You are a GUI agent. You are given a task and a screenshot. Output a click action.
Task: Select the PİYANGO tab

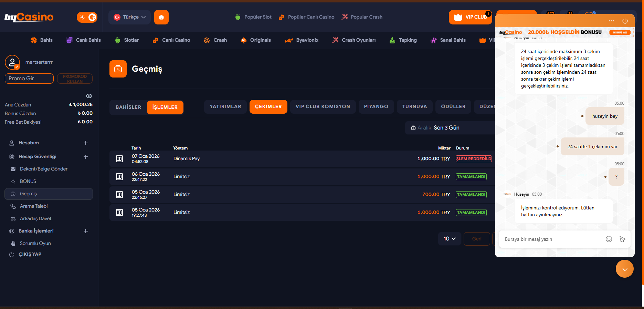[x=376, y=106]
